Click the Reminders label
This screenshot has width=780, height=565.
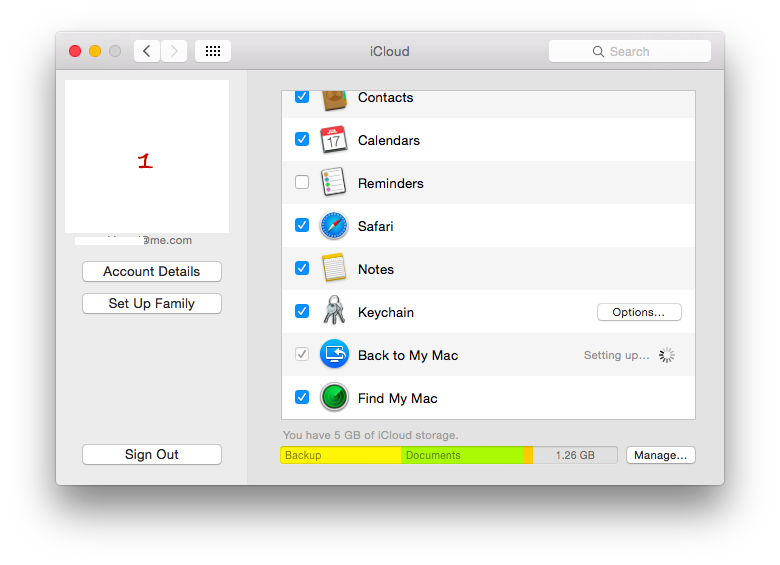(x=391, y=184)
